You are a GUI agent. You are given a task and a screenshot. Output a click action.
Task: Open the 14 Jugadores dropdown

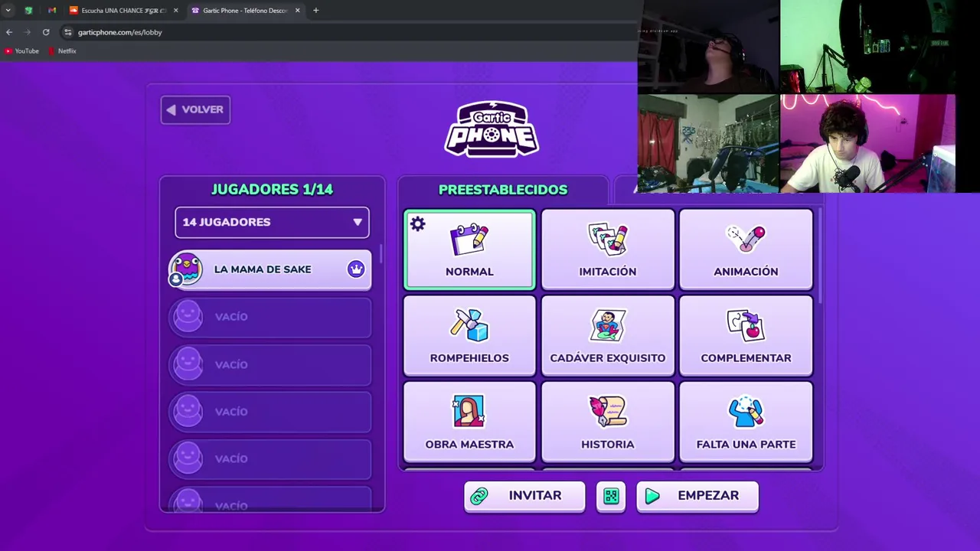click(x=272, y=222)
